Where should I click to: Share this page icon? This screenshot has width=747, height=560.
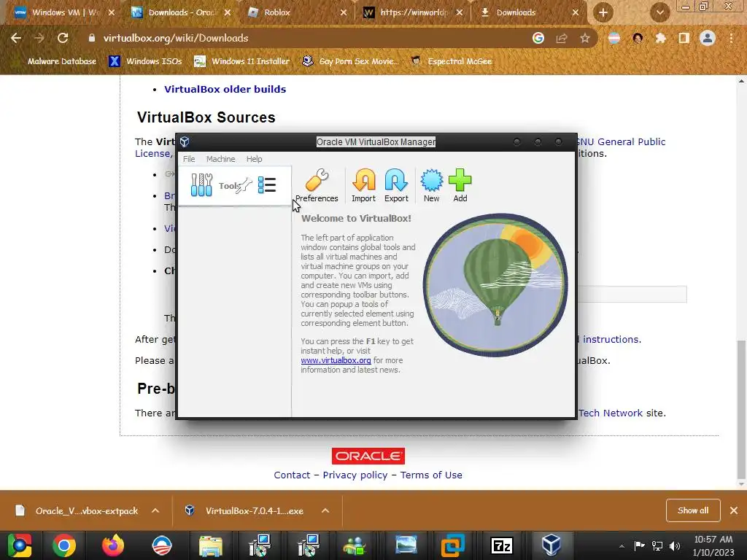click(x=562, y=38)
